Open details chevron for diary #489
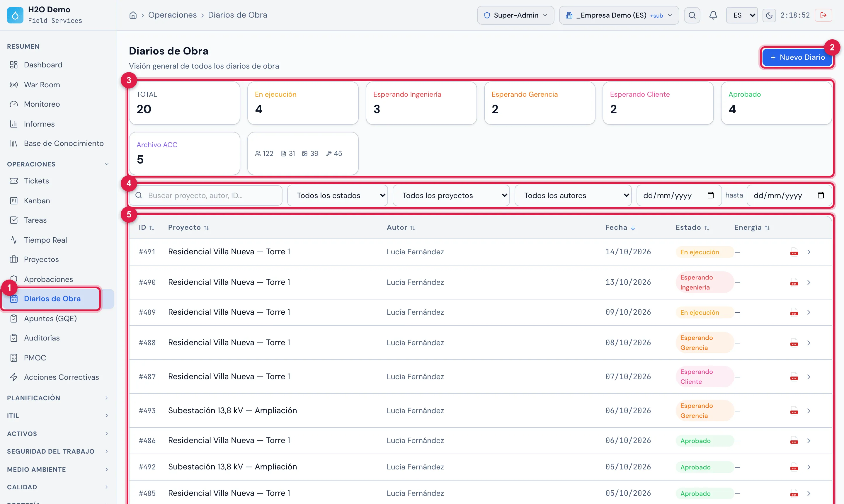 click(x=809, y=312)
